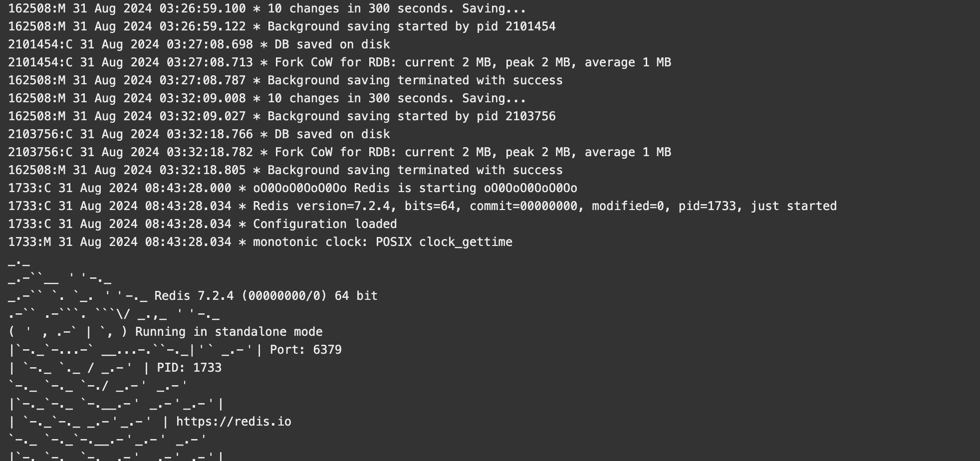
Task: Click 'Redis 7.2.4 (00000000/0) 64 bit' banner text
Action: tap(266, 296)
